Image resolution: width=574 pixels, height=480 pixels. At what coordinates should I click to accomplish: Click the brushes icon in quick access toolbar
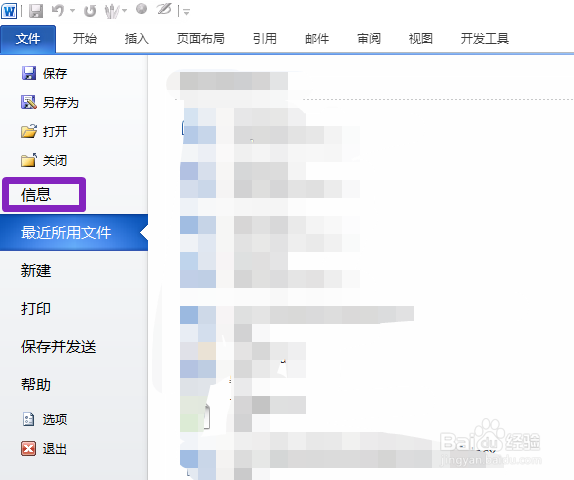pos(111,11)
